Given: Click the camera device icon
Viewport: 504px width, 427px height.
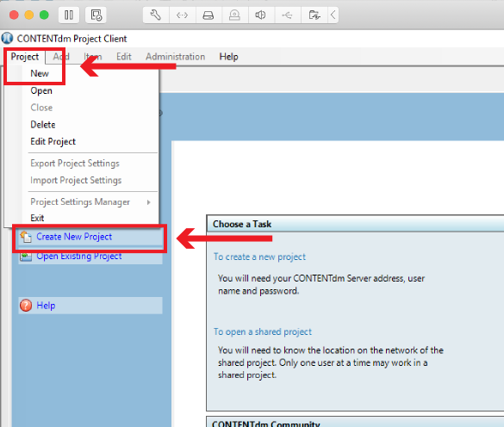Looking at the screenshot, I should 234,15.
